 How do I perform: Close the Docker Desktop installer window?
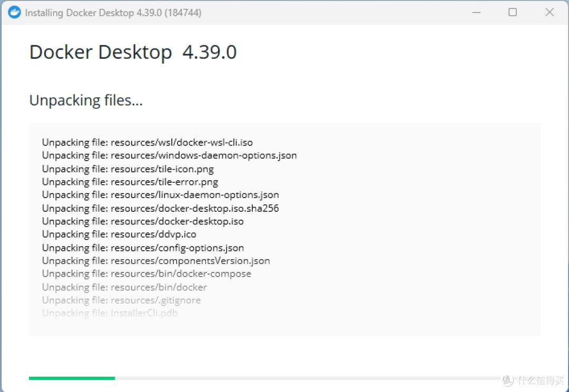click(550, 12)
